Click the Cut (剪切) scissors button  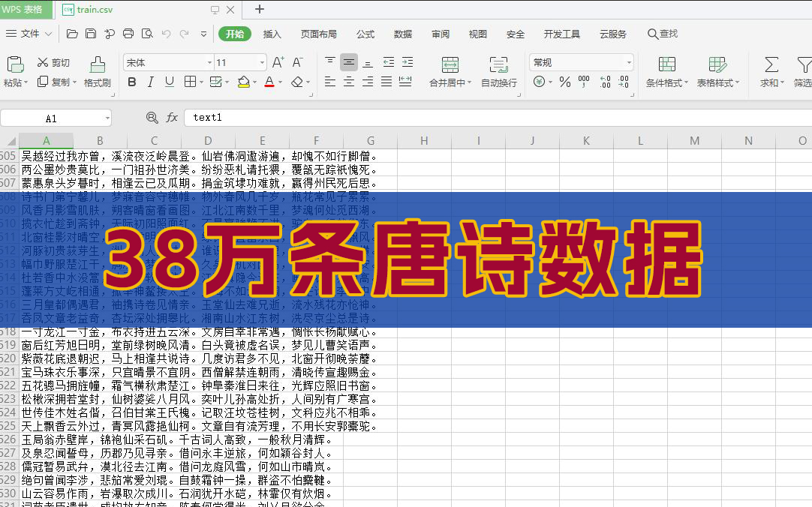pos(53,62)
